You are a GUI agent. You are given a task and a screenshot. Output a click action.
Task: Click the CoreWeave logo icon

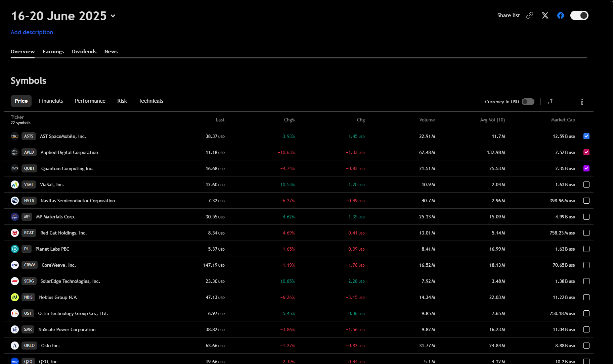pyautogui.click(x=15, y=265)
